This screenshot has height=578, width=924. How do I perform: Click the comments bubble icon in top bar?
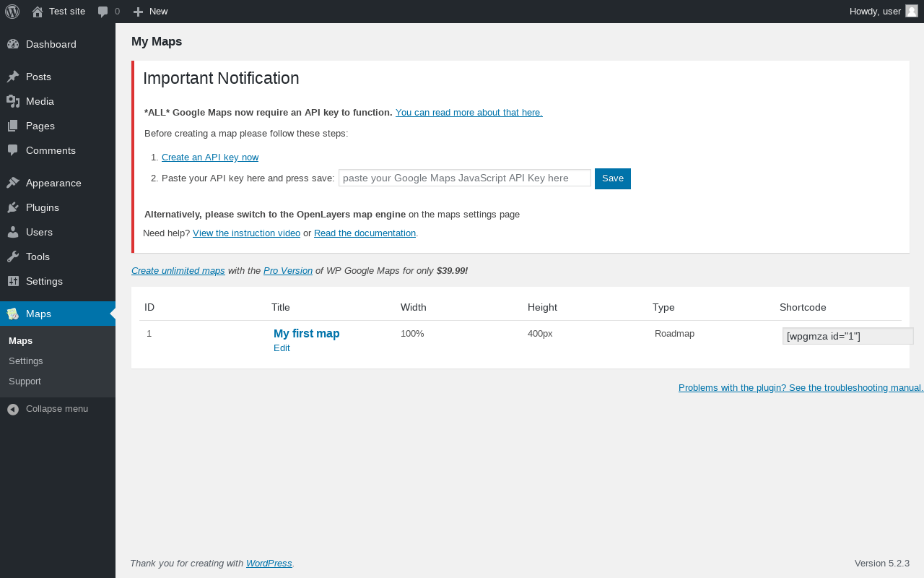pyautogui.click(x=103, y=12)
